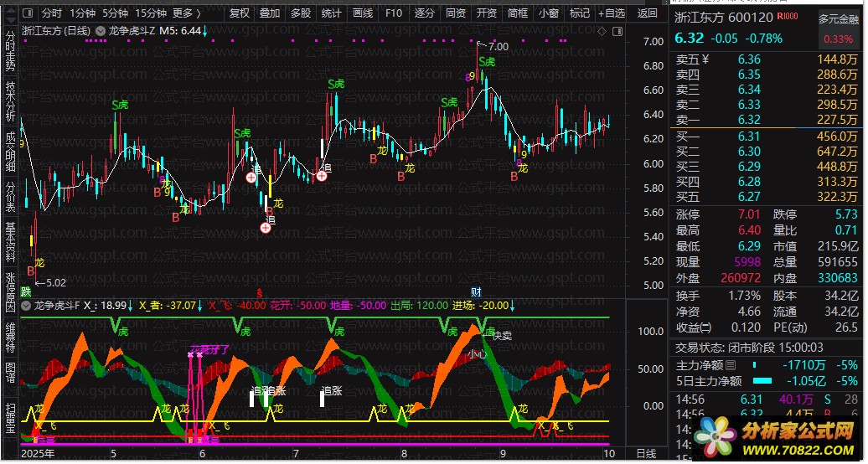Screen dimensions: 868x464
Task: Open the 多元金融 sector box
Action: tap(838, 29)
